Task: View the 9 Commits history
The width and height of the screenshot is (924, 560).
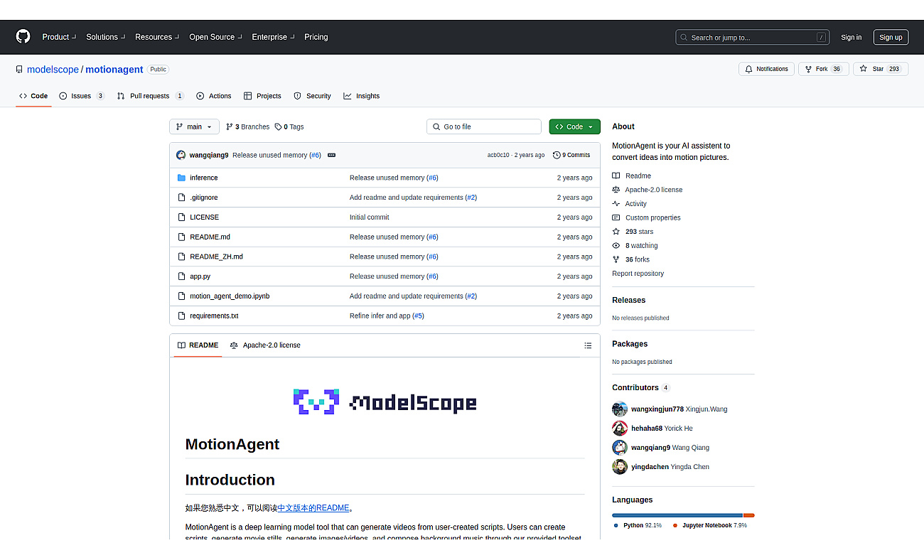Action: pyautogui.click(x=571, y=155)
